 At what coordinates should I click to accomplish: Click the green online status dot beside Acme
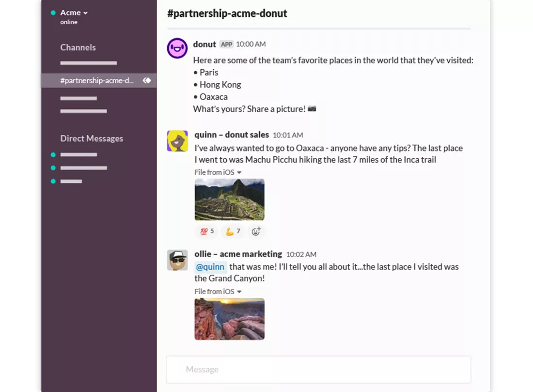[x=53, y=13]
